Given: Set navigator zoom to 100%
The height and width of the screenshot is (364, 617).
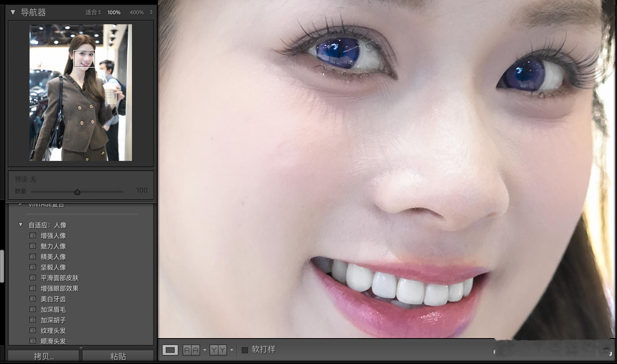Looking at the screenshot, I should [x=114, y=12].
